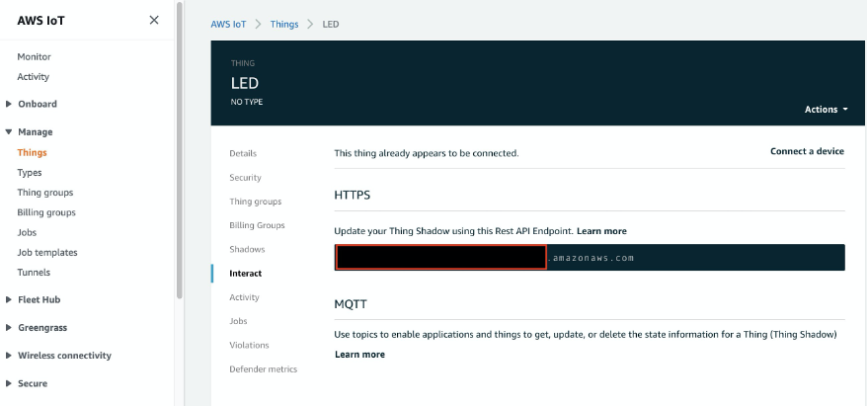
Task: Go to Tunnels page
Action: pyautogui.click(x=34, y=272)
